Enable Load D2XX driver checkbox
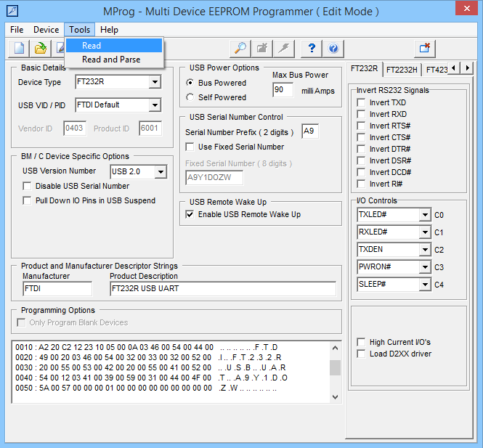Screen dimensions: 483x448 [361, 354]
